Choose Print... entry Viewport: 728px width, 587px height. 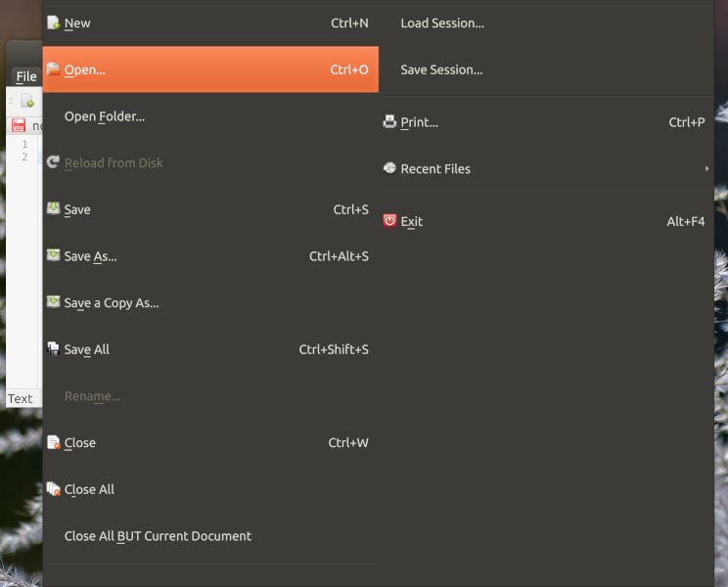546,122
